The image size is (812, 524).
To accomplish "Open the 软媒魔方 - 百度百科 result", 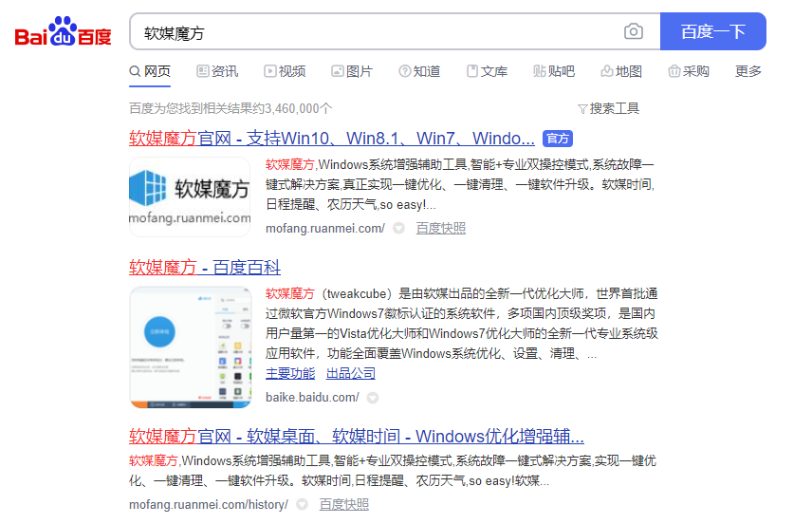I will pos(205,268).
